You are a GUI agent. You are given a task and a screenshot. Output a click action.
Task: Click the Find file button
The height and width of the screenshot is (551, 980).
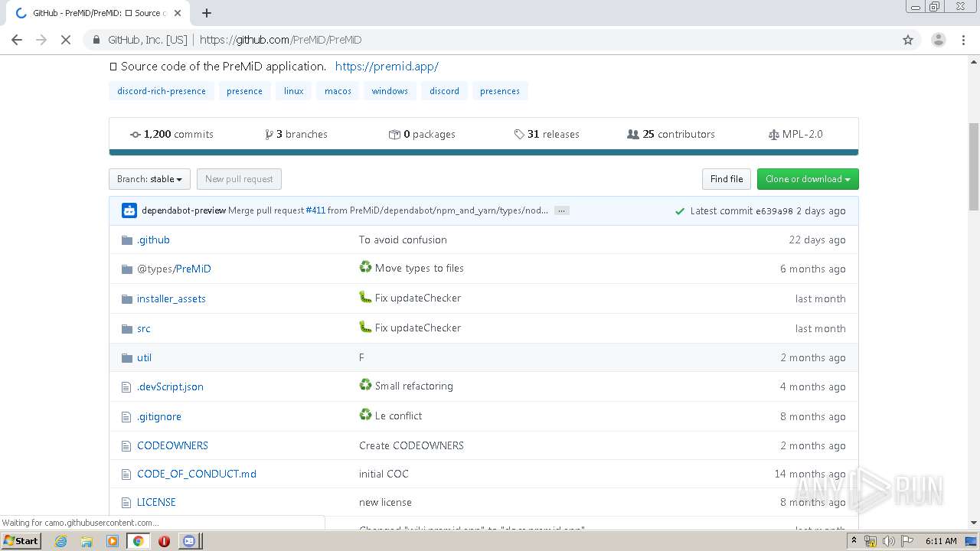pos(727,179)
